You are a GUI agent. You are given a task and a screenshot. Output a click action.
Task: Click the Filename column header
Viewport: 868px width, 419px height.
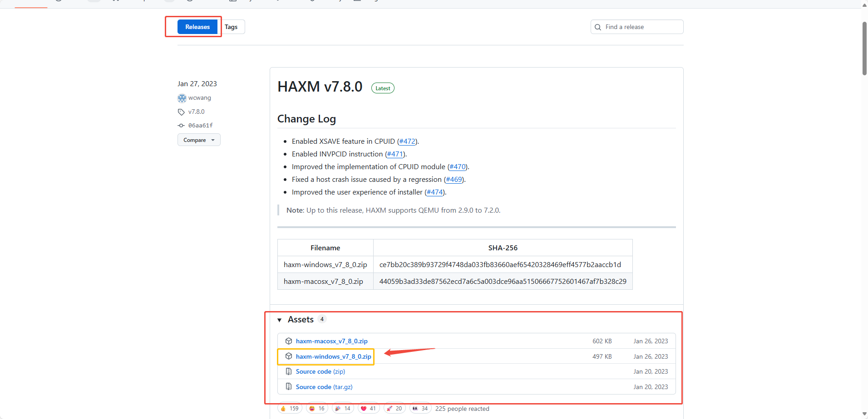pos(325,248)
